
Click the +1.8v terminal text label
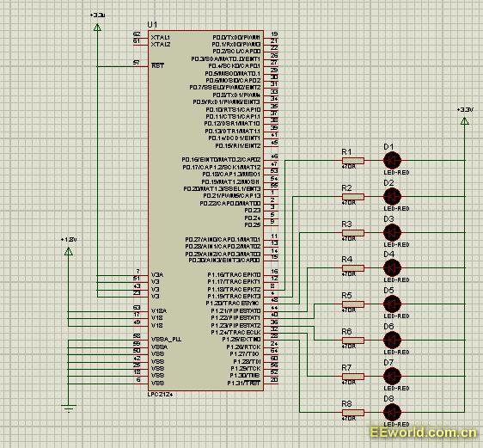coord(69,239)
